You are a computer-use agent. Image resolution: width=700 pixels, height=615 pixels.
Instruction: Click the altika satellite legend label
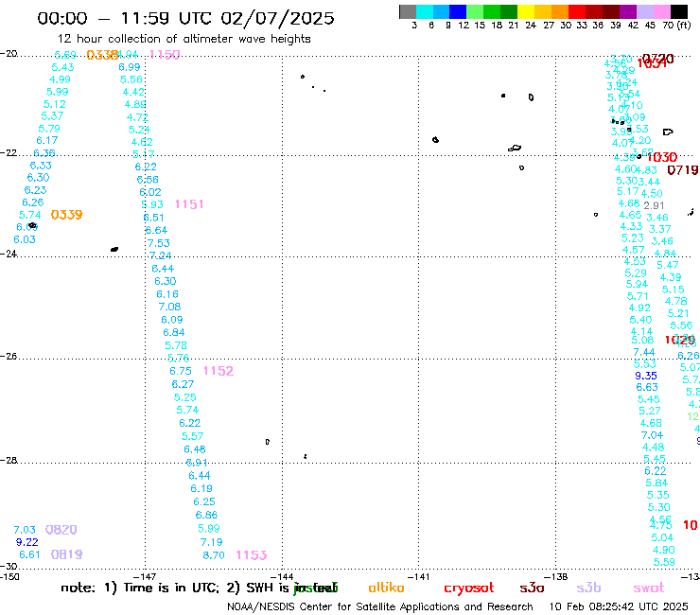(x=386, y=588)
